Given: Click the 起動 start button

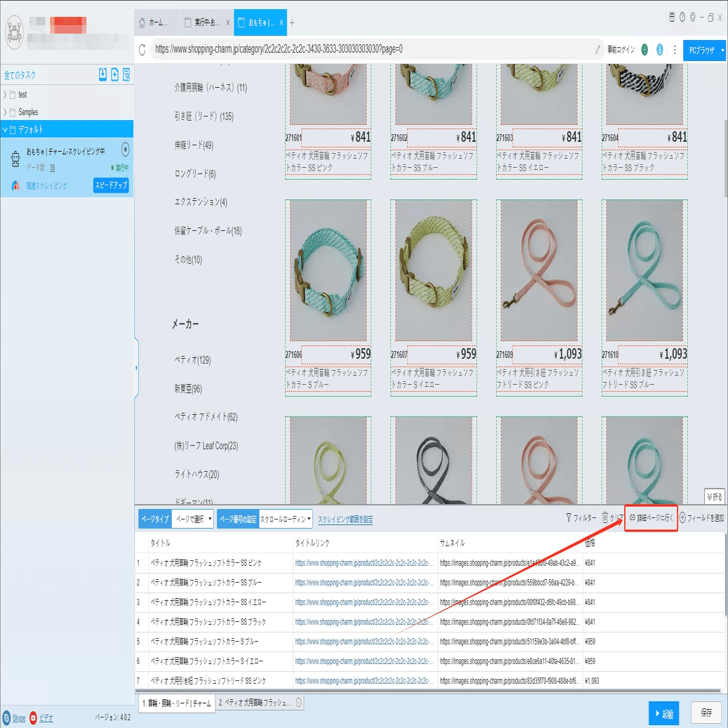Looking at the screenshot, I should 664,713.
